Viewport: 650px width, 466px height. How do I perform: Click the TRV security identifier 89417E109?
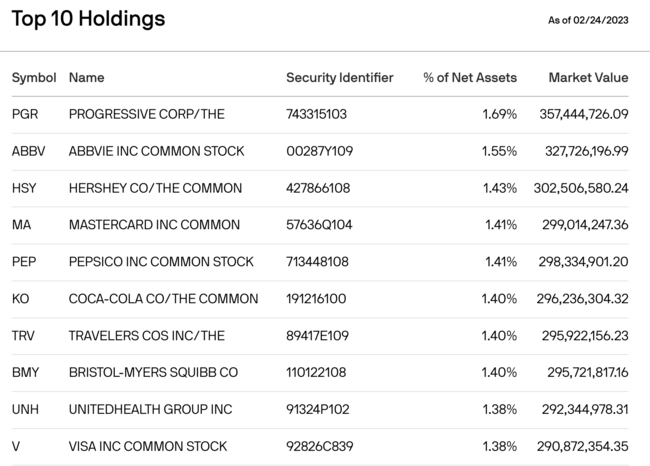coord(320,335)
